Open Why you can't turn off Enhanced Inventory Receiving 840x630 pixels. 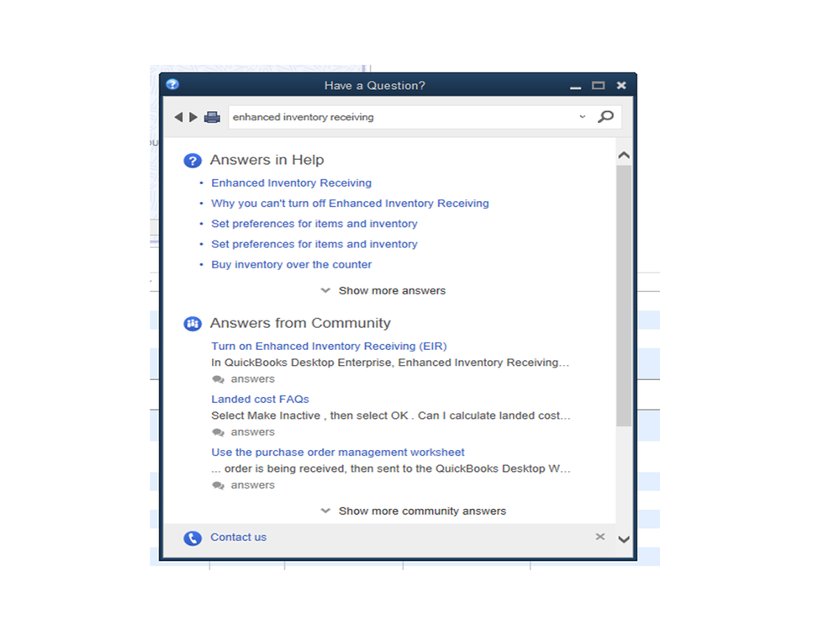350,204
